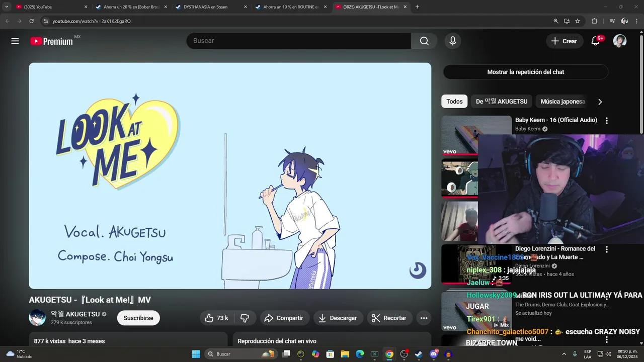Open Baby Keem - 16 (Official Audio) title

pos(556,120)
